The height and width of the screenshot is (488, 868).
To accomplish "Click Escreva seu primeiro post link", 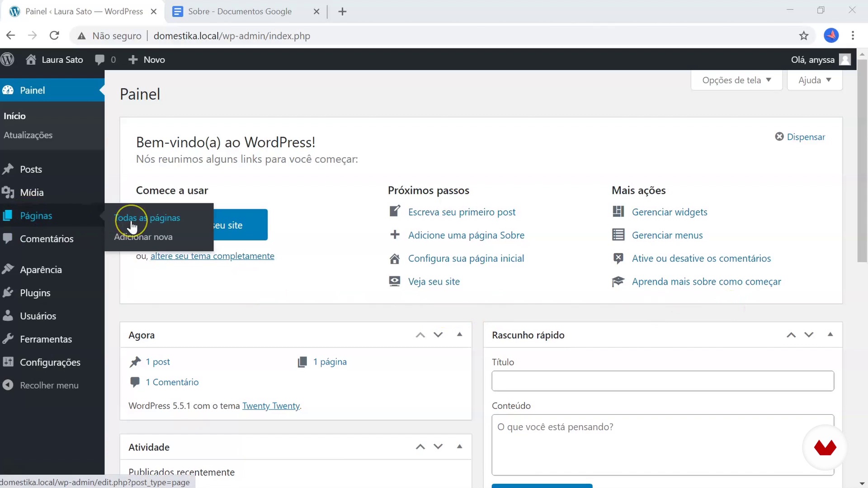I will (462, 212).
